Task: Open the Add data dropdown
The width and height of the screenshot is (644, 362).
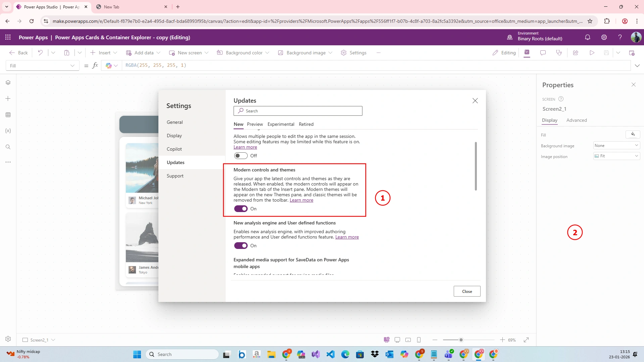Action: click(x=143, y=53)
